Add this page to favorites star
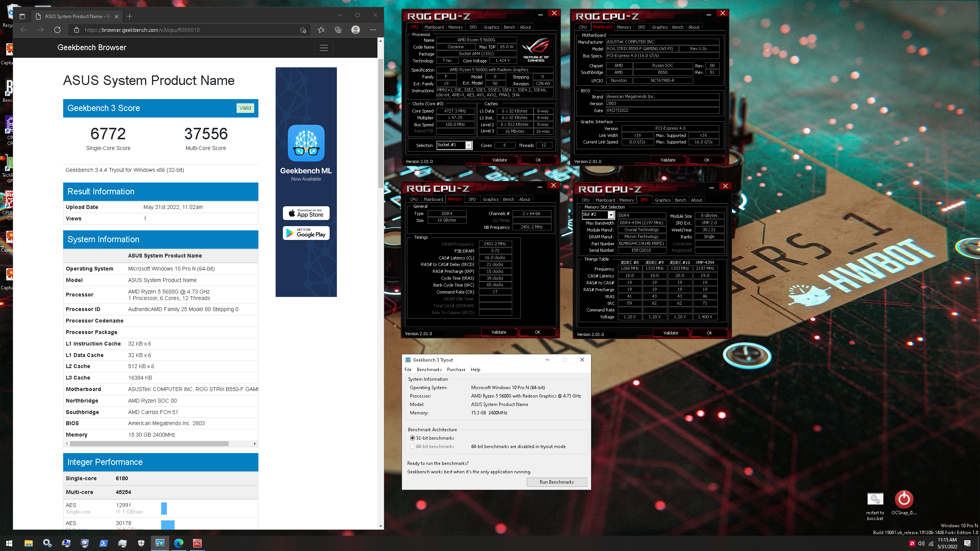Image resolution: width=980 pixels, height=551 pixels. 303,30
